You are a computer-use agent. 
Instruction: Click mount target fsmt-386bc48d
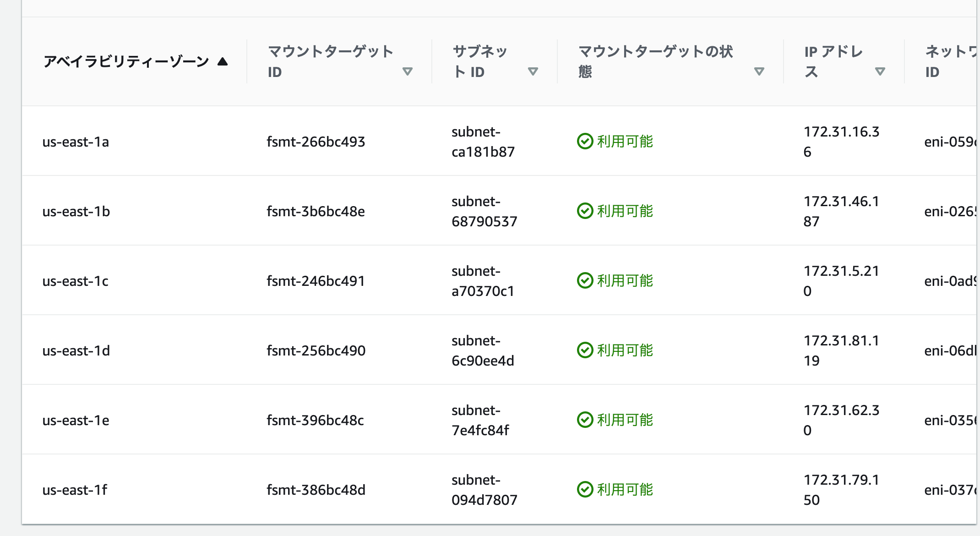pyautogui.click(x=316, y=490)
